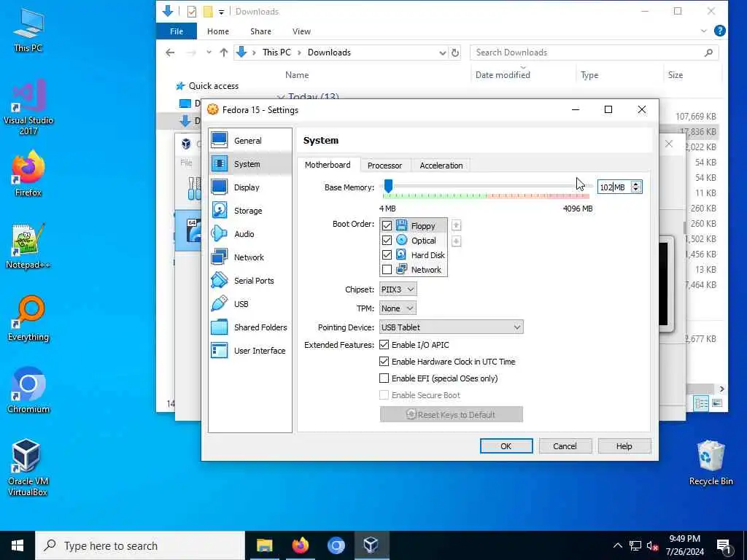Open the TPM None dropdown

pyautogui.click(x=398, y=308)
